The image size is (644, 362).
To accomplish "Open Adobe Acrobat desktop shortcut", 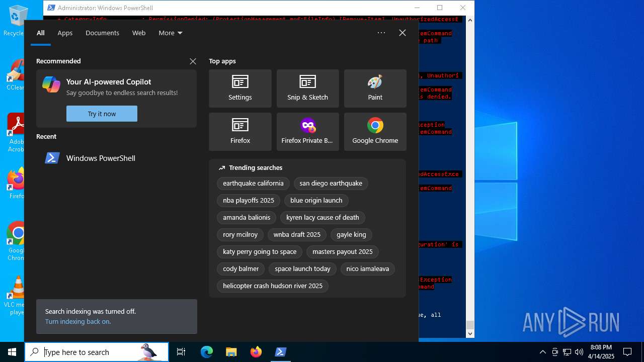I will click(15, 132).
